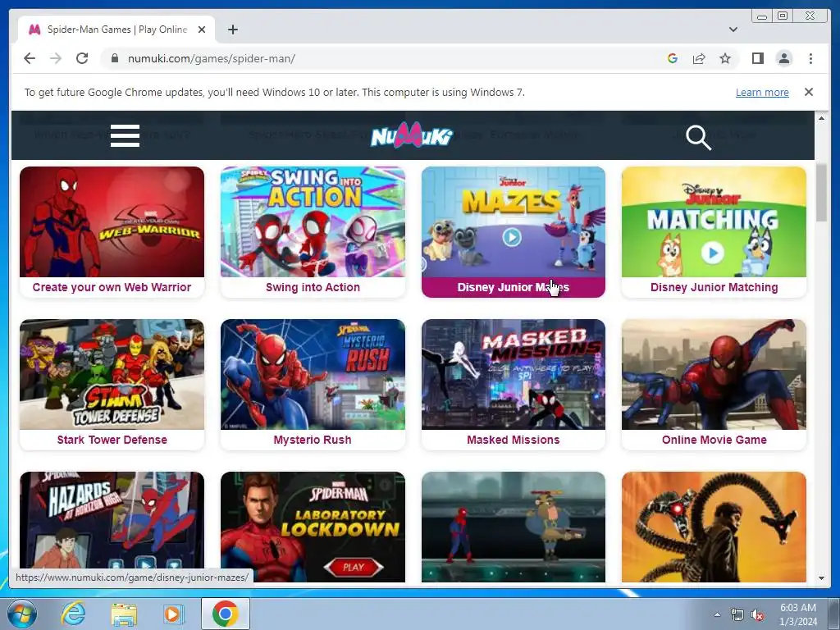Close the Spider-Man Games tab
The width and height of the screenshot is (840, 630).
tap(202, 30)
